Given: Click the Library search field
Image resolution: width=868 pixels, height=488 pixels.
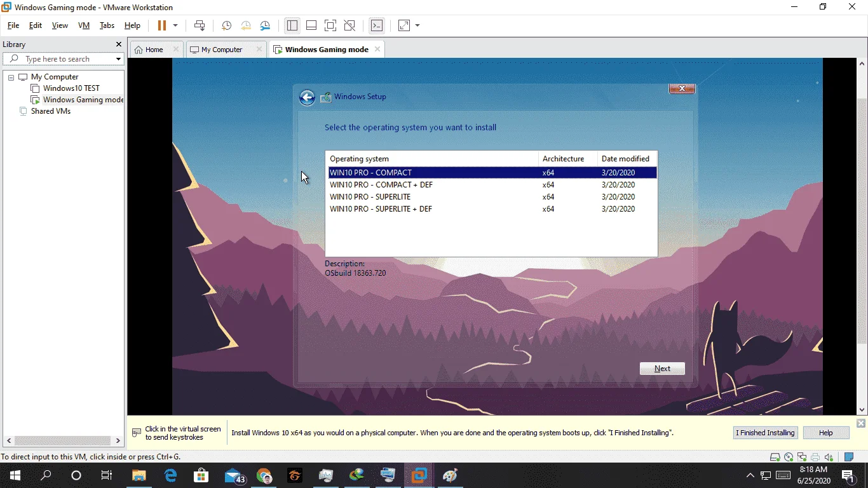Looking at the screenshot, I should point(64,58).
